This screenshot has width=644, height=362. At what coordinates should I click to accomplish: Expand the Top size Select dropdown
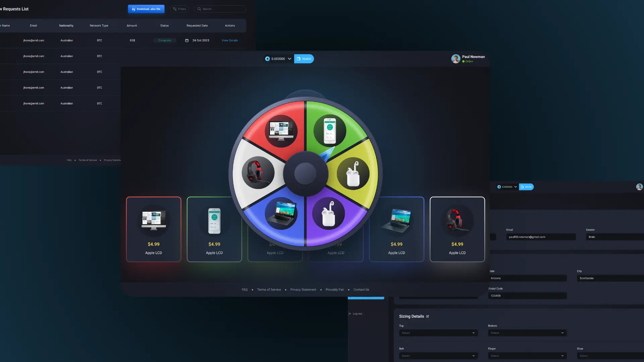[438, 333]
